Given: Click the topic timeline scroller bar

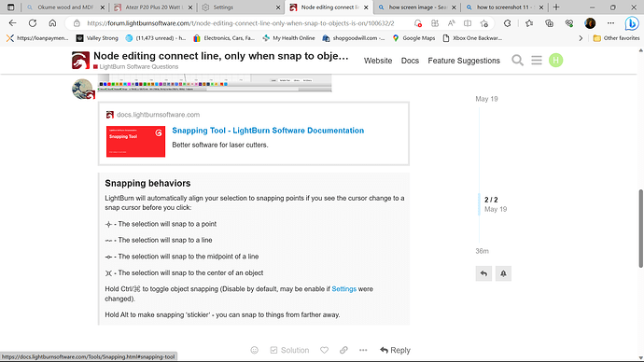Looking at the screenshot, I should 479,204.
